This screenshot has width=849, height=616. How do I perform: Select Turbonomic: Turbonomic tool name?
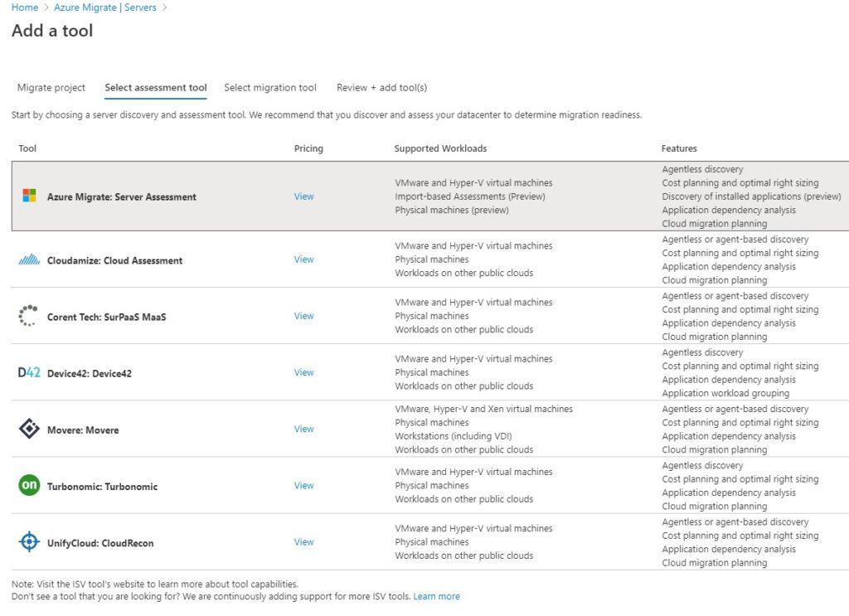coord(102,487)
